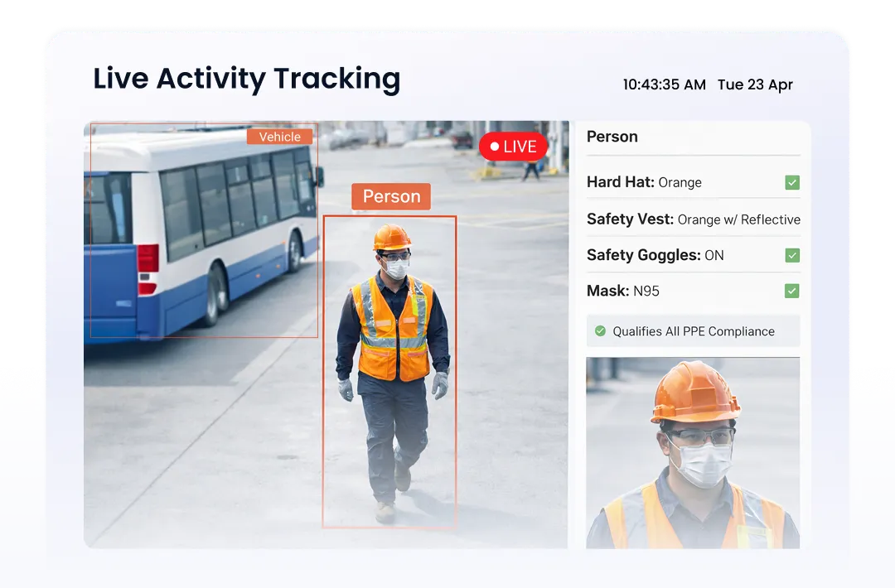
Task: Click the worker close-up thumbnail image
Action: (x=693, y=452)
